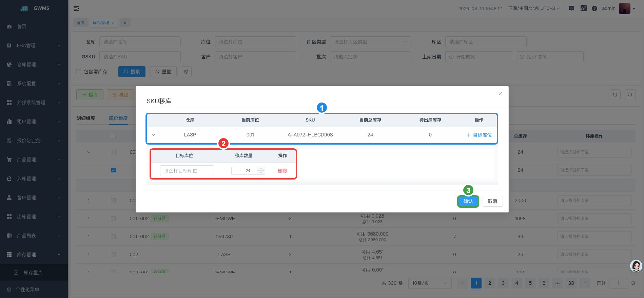Switch to the 库位维度 tab

click(x=118, y=118)
